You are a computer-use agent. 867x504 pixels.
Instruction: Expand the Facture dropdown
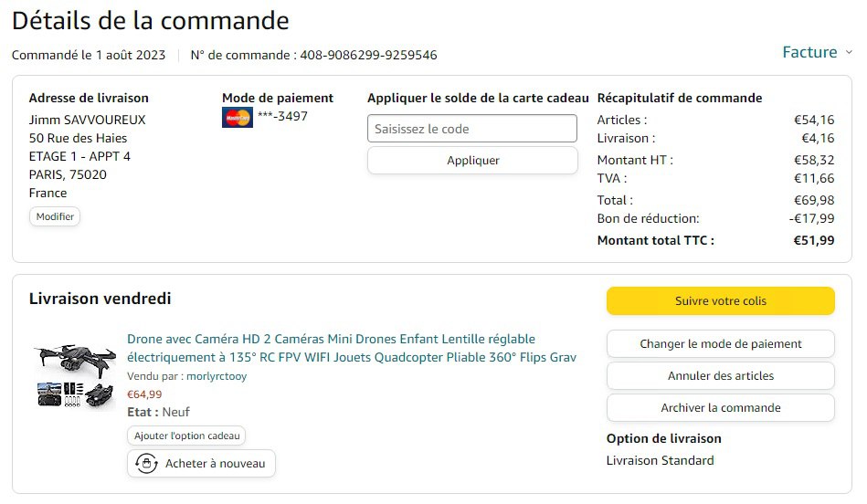coord(817,52)
